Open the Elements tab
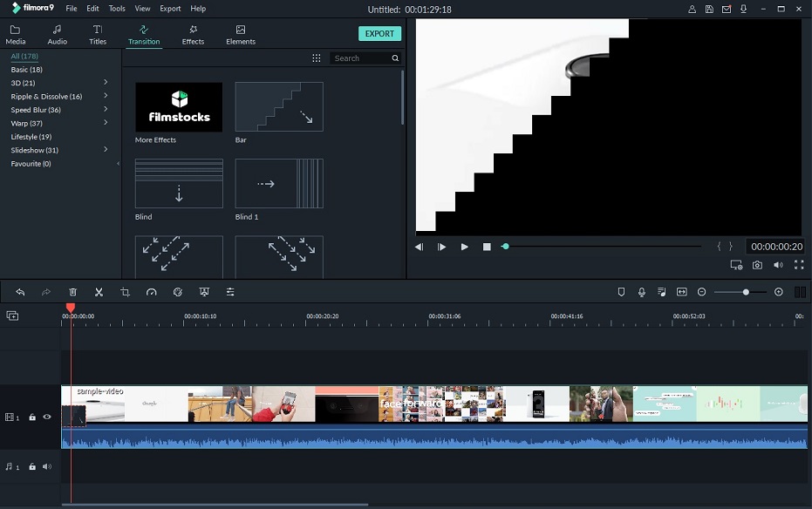This screenshot has height=509, width=812. [x=241, y=35]
